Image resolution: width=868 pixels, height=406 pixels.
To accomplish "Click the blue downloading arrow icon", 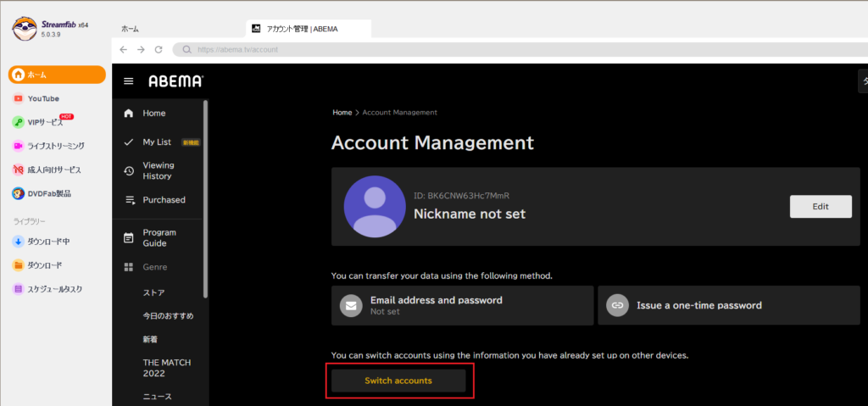I will tap(19, 242).
